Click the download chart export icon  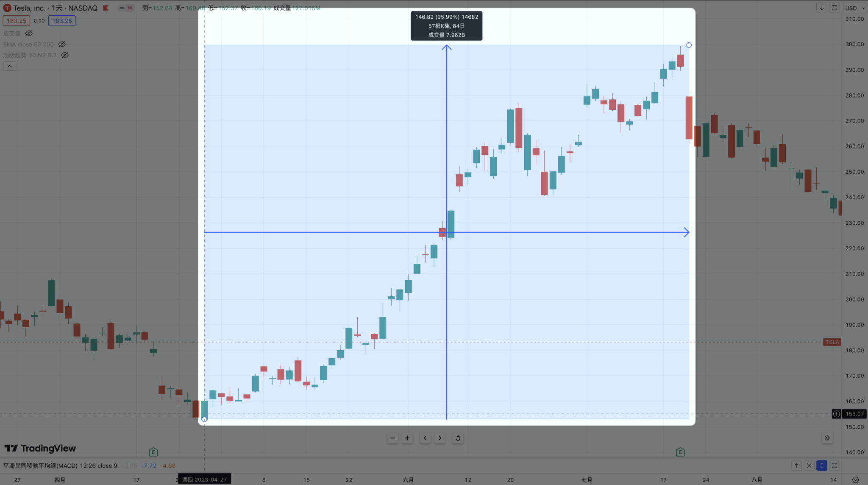(x=821, y=8)
